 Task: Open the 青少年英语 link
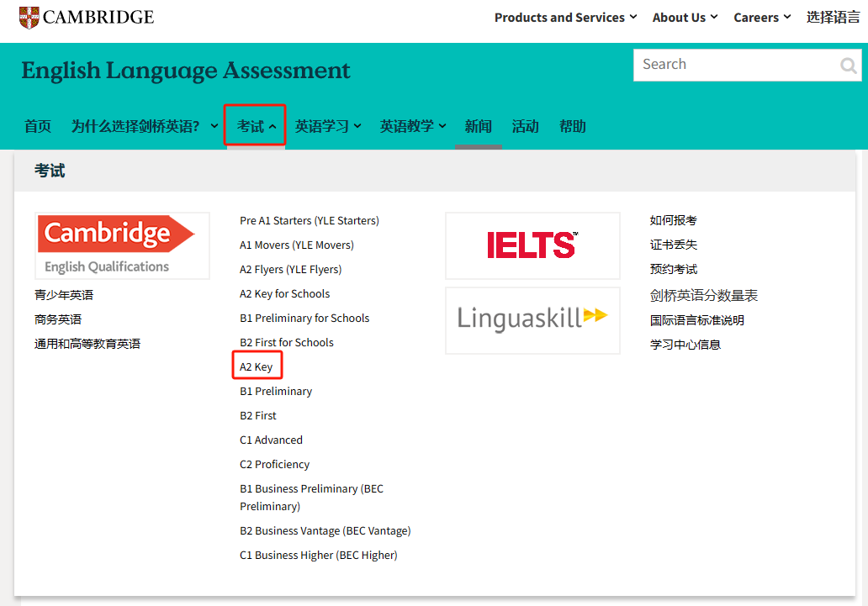64,295
